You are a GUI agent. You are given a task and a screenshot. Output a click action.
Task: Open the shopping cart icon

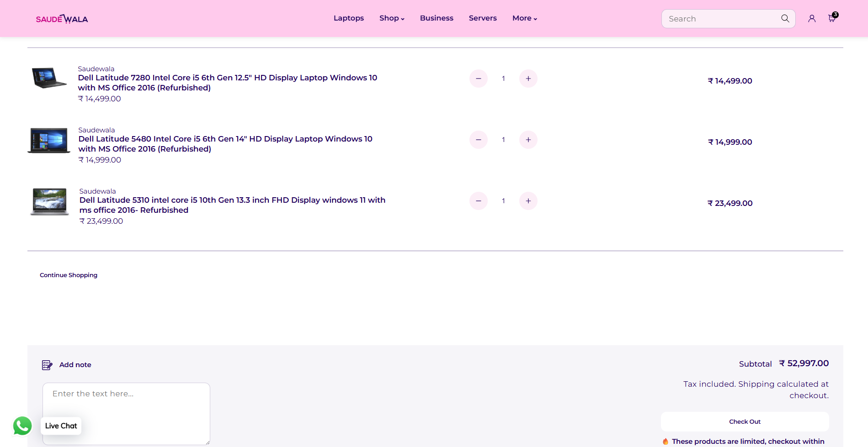tap(832, 19)
